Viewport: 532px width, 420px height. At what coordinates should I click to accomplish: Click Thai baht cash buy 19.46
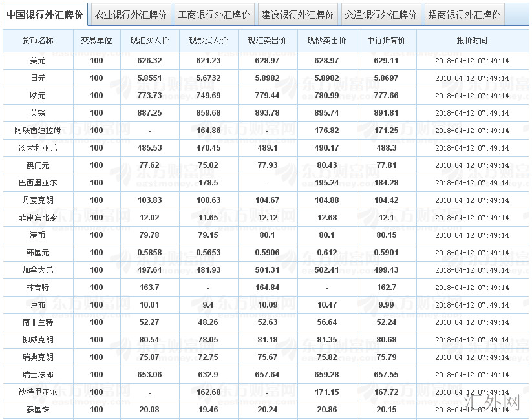(208, 410)
